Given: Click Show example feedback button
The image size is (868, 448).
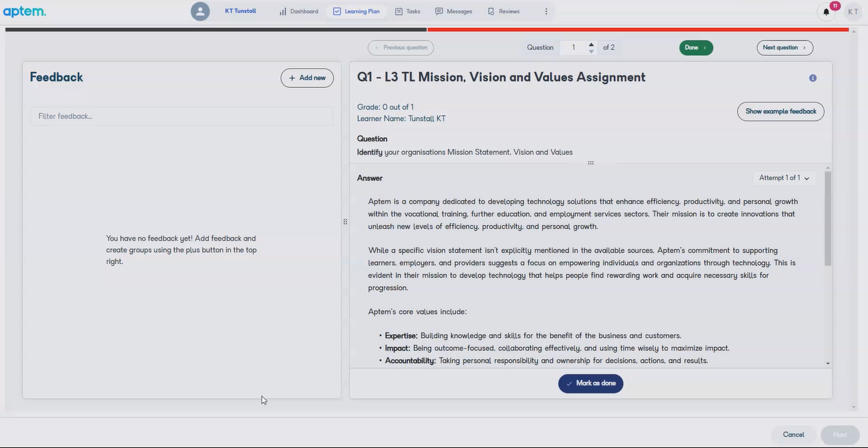Looking at the screenshot, I should click(781, 111).
